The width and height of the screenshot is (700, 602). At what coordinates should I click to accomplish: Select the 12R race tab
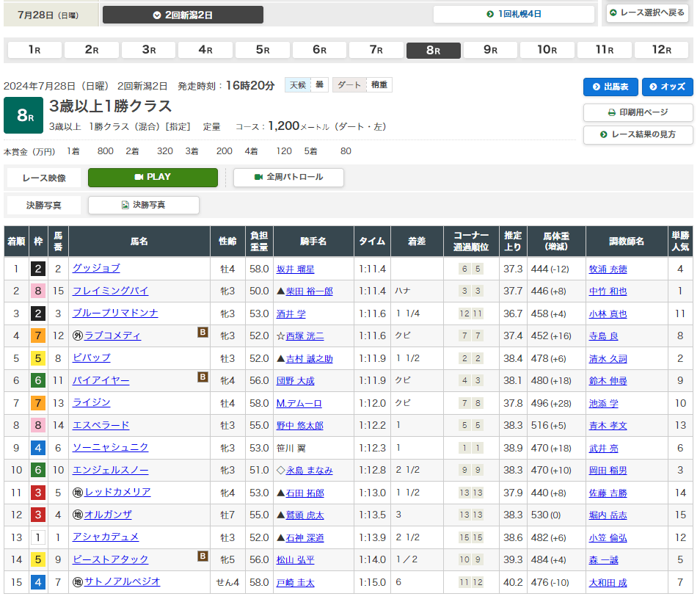661,50
